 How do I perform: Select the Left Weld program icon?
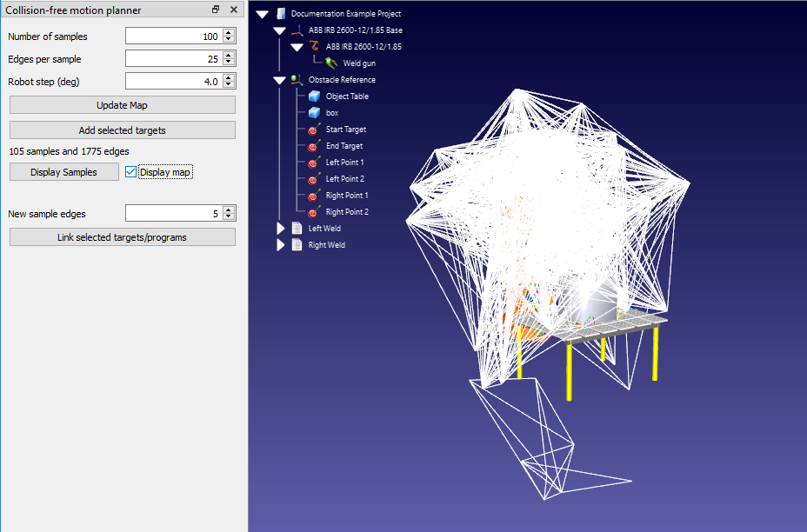[x=297, y=229]
